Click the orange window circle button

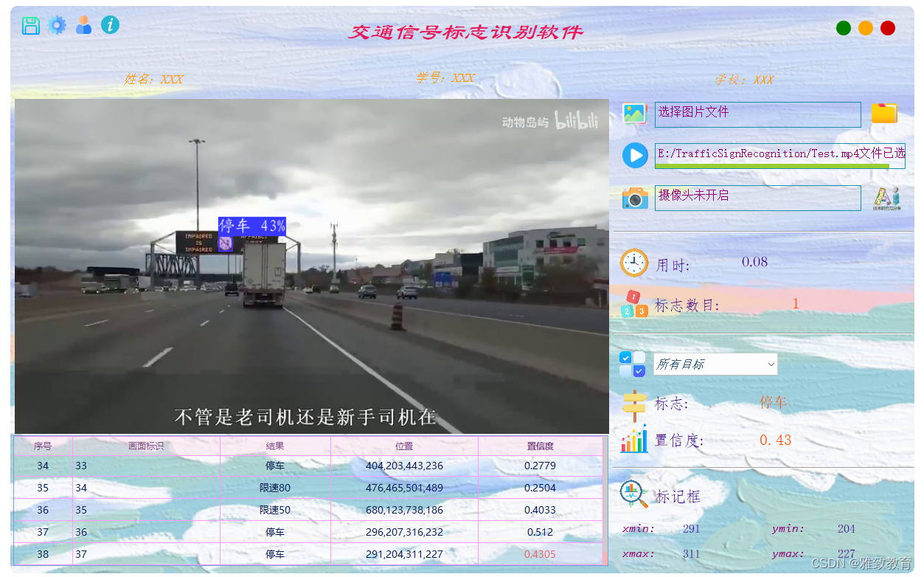[866, 28]
